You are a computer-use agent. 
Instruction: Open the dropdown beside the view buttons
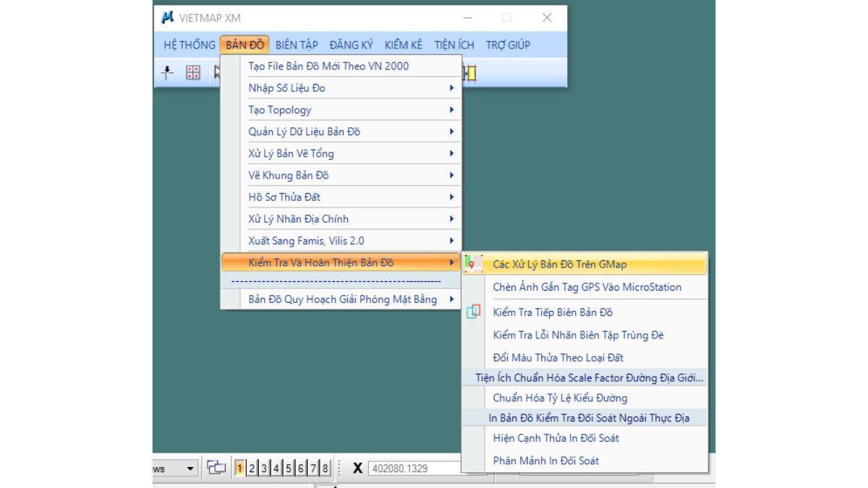point(191,468)
